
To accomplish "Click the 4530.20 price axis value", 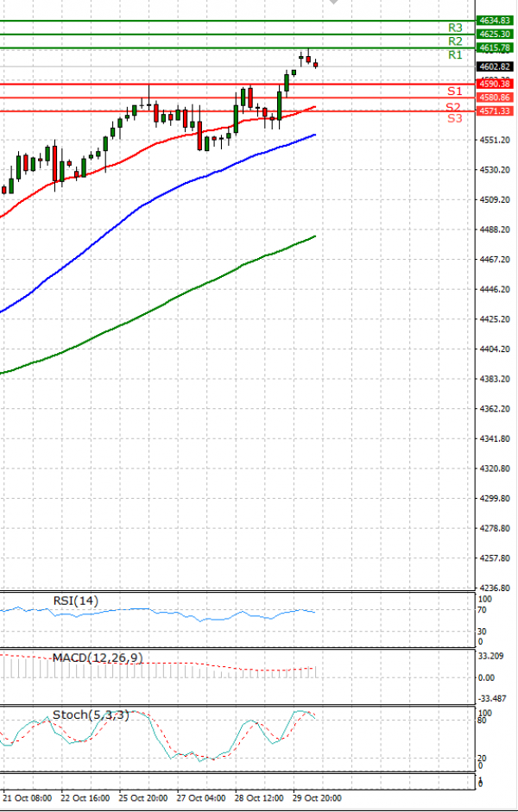I will [495, 170].
